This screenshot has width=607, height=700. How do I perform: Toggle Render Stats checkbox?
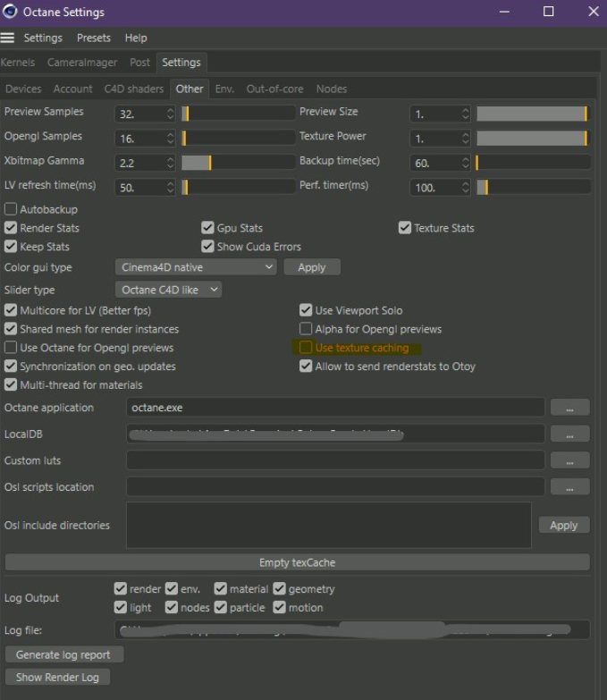[x=11, y=228]
